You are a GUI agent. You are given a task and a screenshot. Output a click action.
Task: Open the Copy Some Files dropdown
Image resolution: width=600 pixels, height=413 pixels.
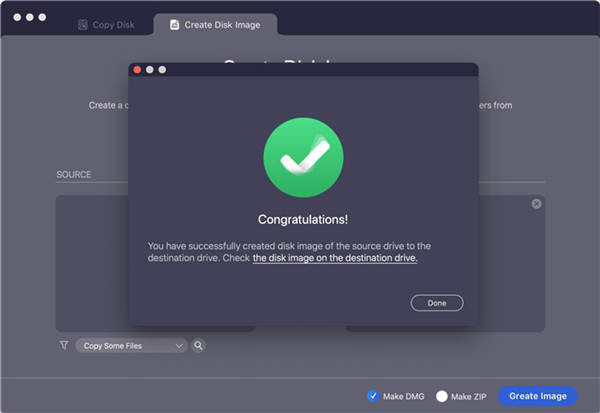[131, 345]
